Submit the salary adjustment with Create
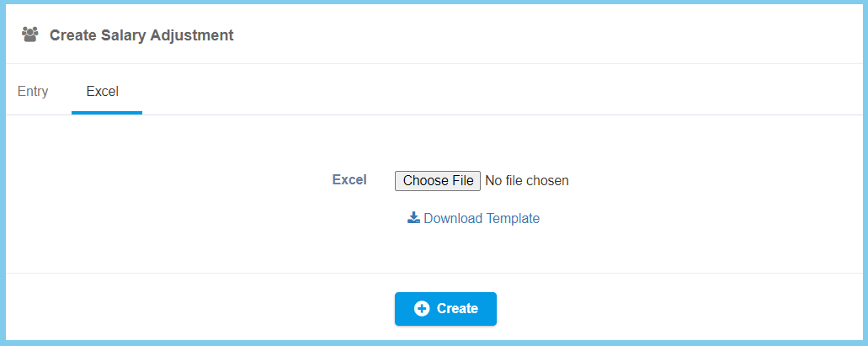Screen dimensions: 868x346 click(x=445, y=309)
